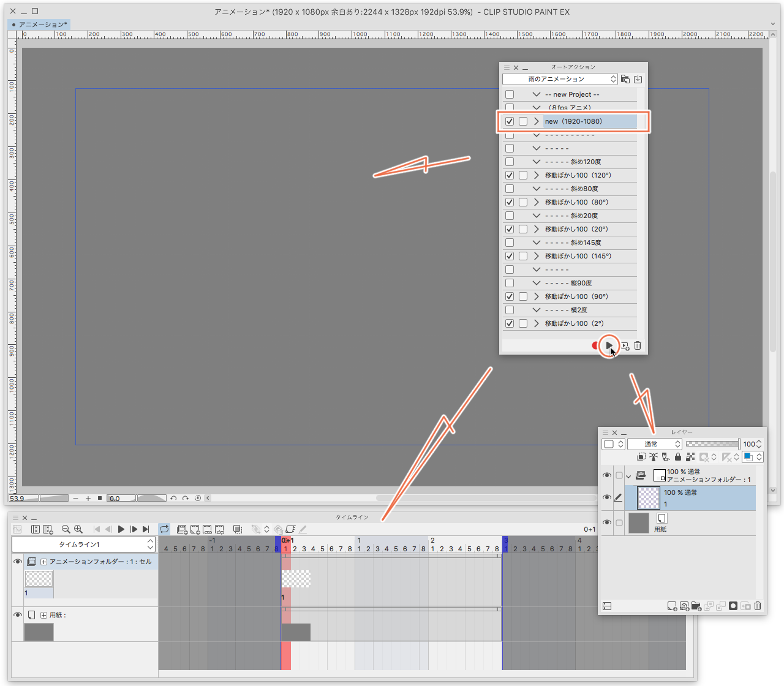Hide the 用紙 paper layer in Layer panel
Viewport: 784px width, 686px height.
pyautogui.click(x=607, y=522)
